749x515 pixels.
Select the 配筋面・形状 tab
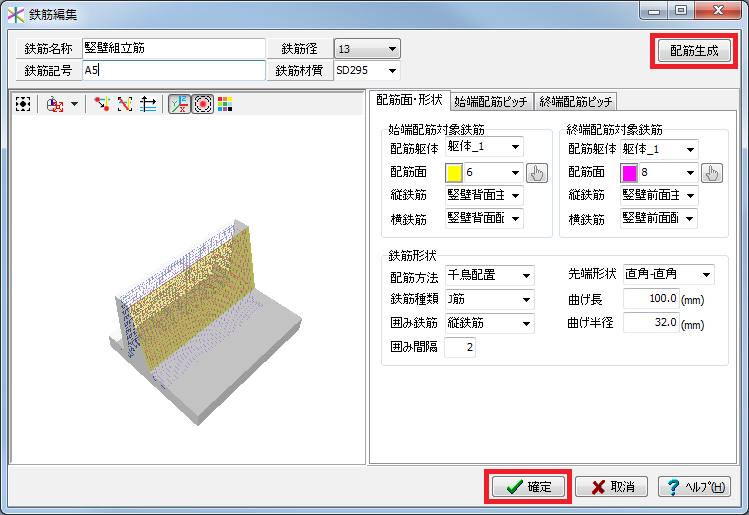(x=409, y=100)
